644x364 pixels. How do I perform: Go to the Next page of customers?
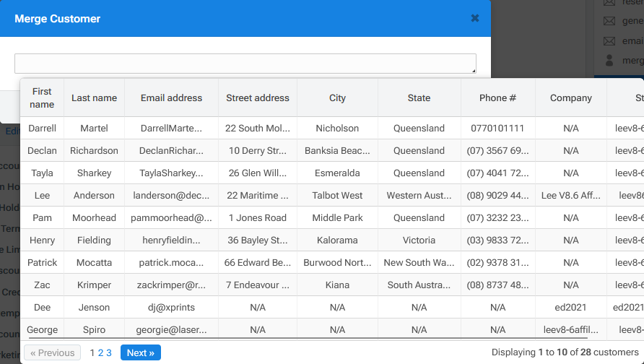click(x=141, y=352)
